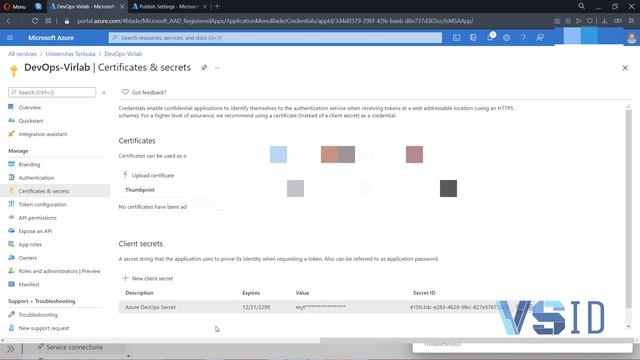Viewport: 640px width, 360px height.
Task: Switch to the Publish Settings browser tab
Action: (168, 7)
